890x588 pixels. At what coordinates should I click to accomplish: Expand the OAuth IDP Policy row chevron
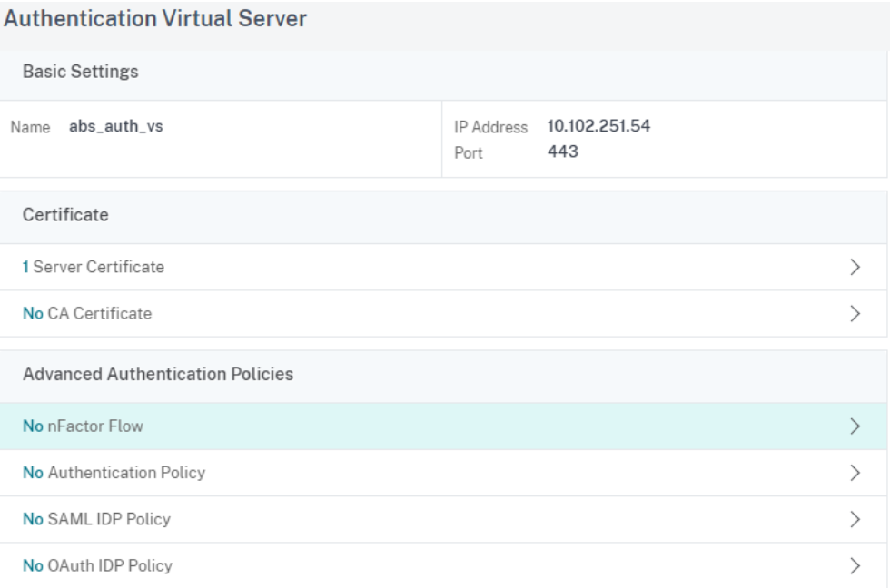click(855, 566)
